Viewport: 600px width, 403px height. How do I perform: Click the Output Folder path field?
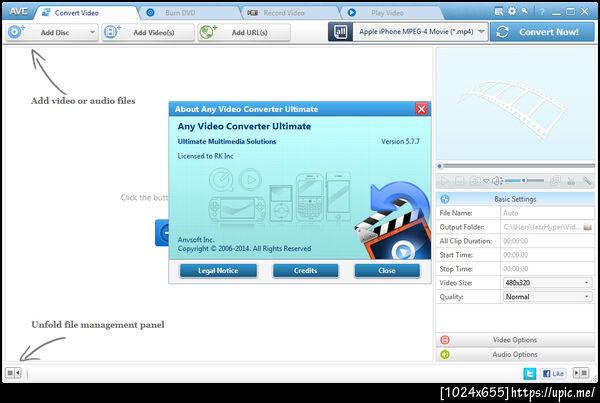pos(542,227)
